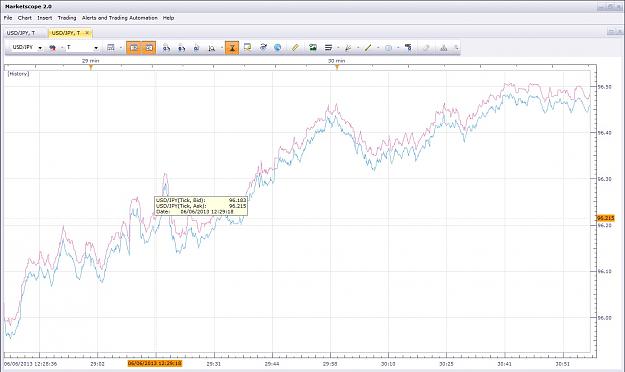Minimize the inner chart panel
The image size is (625, 372).
pos(611,31)
